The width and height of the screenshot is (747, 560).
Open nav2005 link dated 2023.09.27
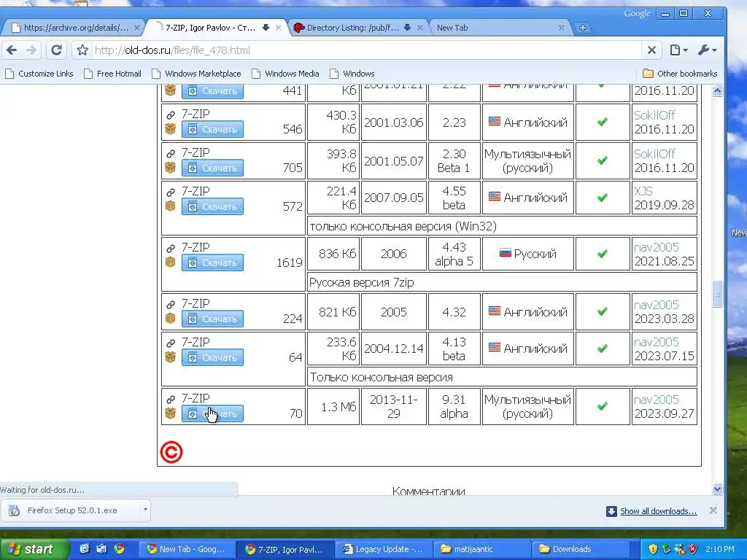(x=656, y=400)
